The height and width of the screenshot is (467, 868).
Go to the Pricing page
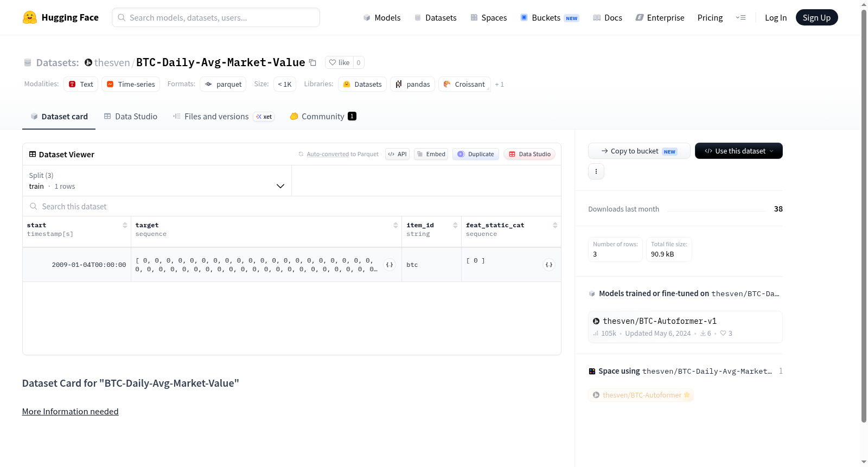click(x=710, y=17)
